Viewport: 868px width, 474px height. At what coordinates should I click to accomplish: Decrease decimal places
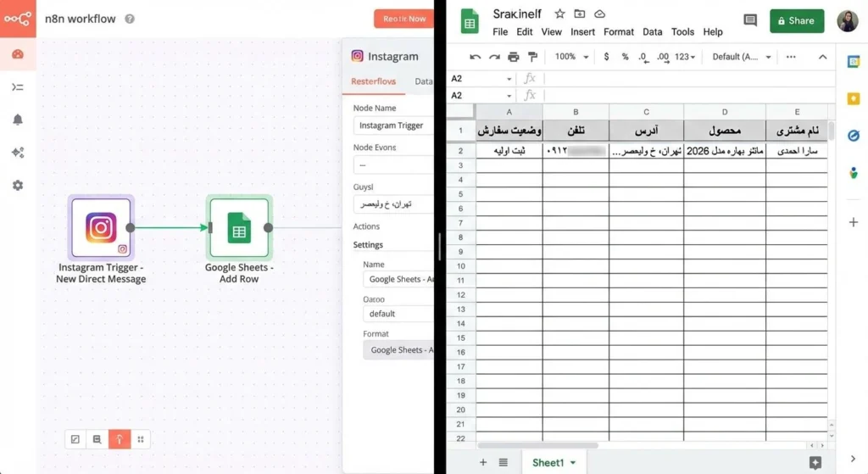pos(643,57)
